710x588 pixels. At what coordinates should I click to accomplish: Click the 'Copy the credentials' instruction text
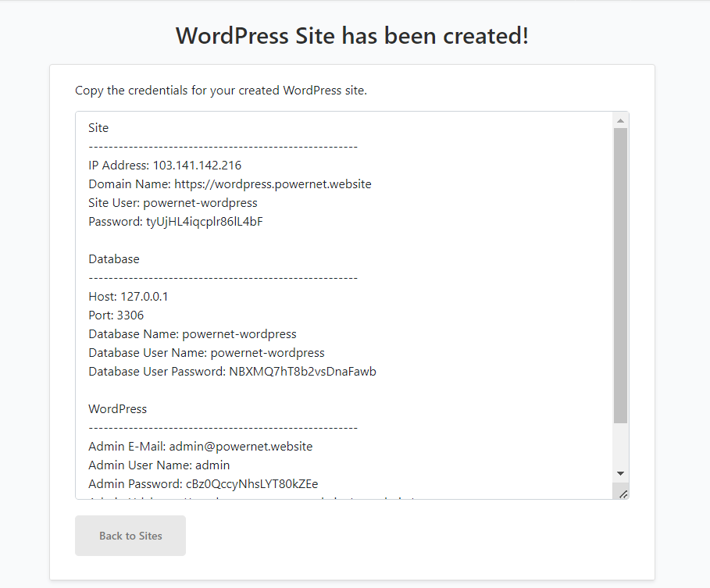point(221,91)
